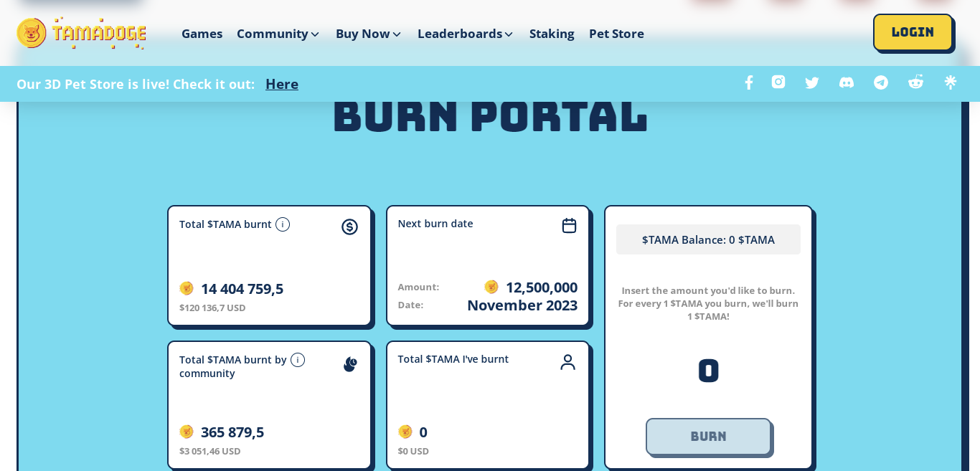980x471 pixels.
Task: Click the 'Date:' label in Next burn date card
Action: click(x=410, y=305)
